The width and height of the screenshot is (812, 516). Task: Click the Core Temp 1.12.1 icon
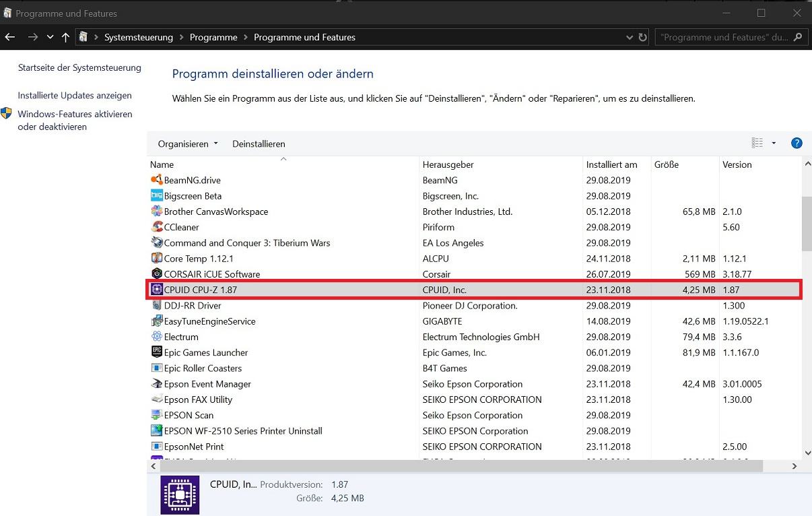[x=156, y=259]
